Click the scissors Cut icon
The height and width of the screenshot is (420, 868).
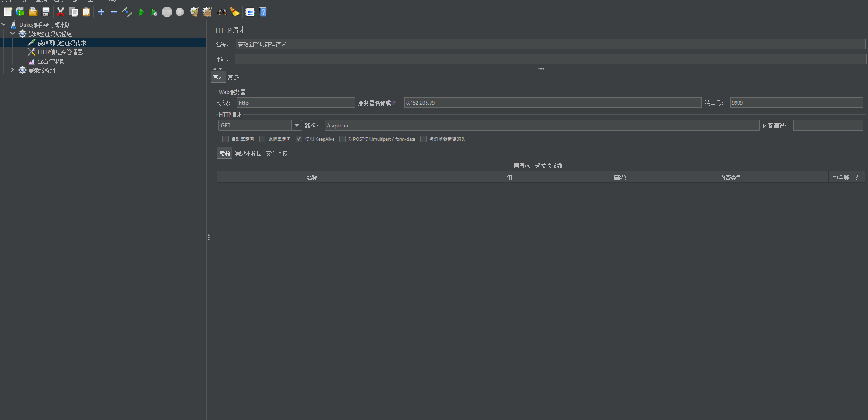click(60, 12)
